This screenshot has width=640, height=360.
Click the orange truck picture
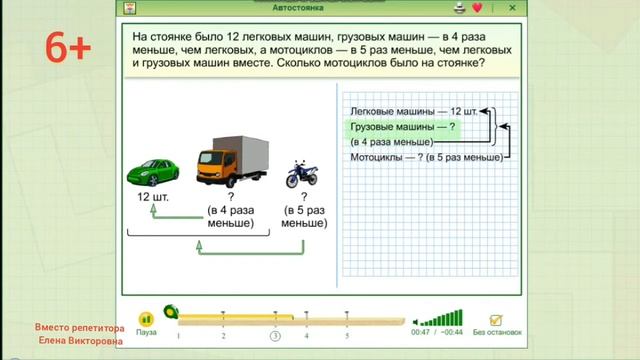pos(233,162)
